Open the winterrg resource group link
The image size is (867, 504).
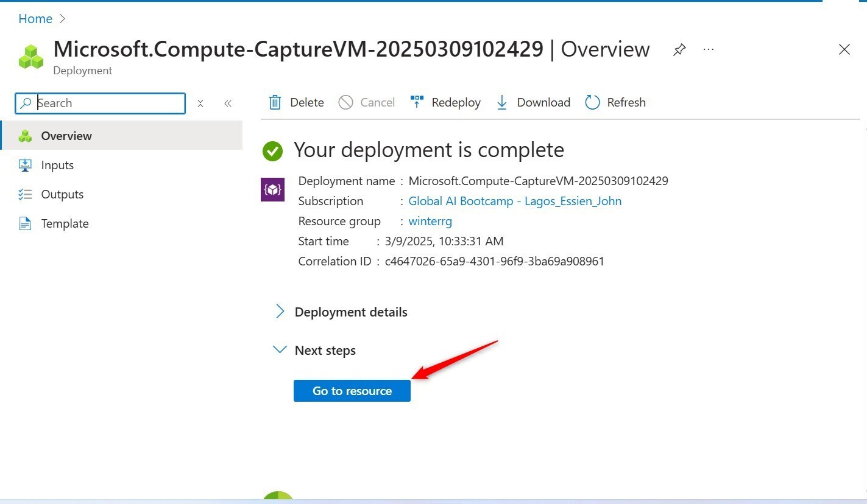tap(430, 221)
